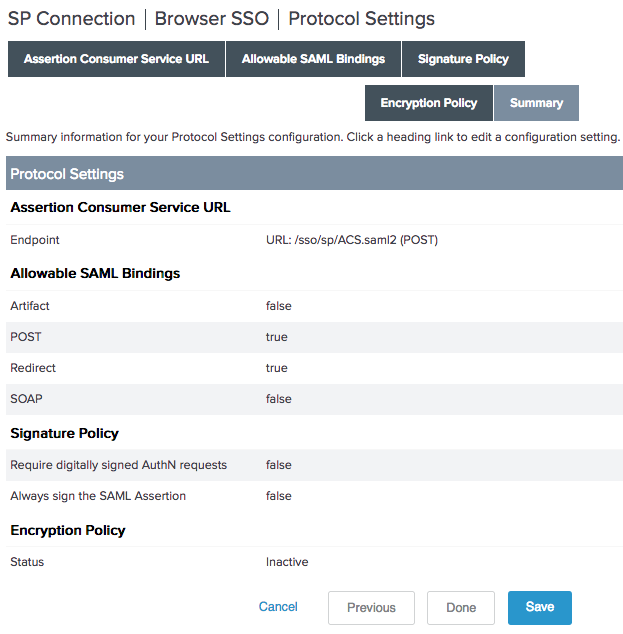Open the Assertion Consumer Service URL tab
623x634 pixels.
coord(116,59)
